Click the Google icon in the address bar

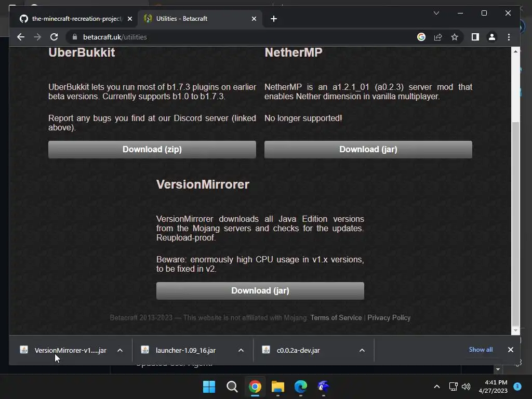point(421,37)
